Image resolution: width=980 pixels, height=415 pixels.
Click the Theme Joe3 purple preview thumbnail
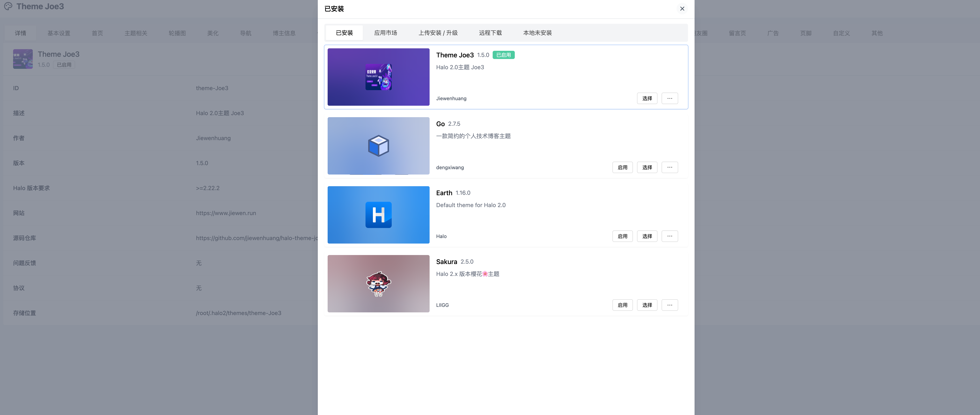pyautogui.click(x=379, y=77)
